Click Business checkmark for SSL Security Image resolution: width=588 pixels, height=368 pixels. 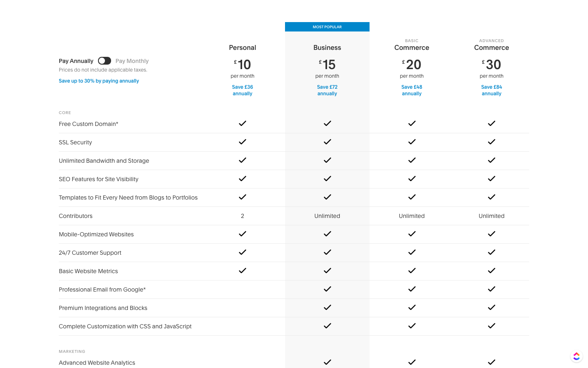(x=327, y=142)
